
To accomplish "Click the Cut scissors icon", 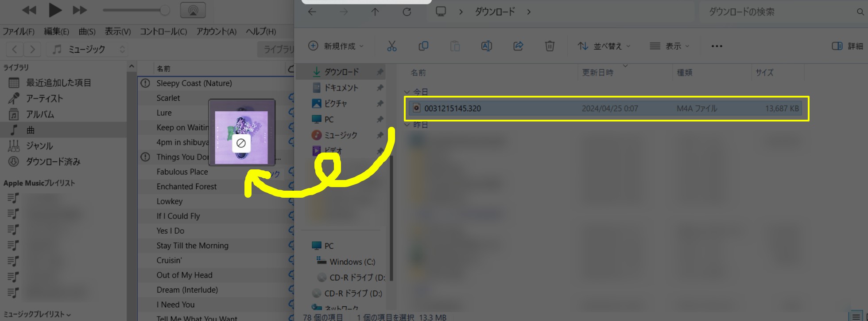I will [392, 46].
